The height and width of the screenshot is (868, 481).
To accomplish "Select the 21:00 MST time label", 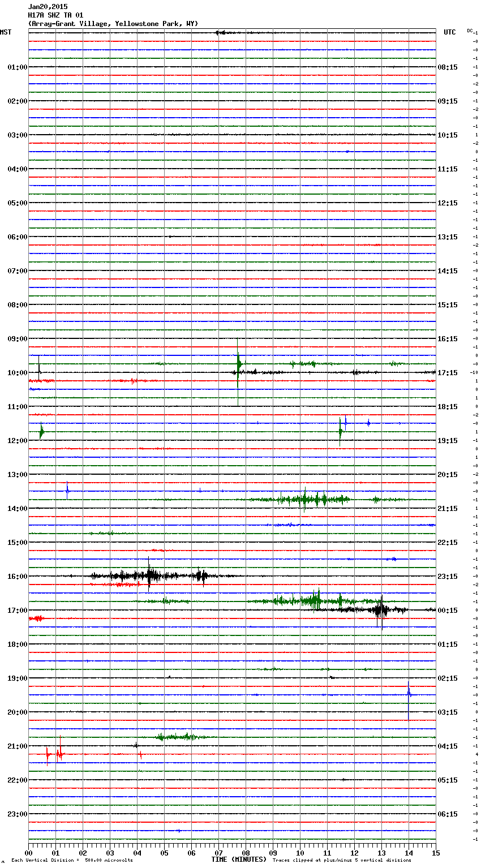I will [x=17, y=746].
